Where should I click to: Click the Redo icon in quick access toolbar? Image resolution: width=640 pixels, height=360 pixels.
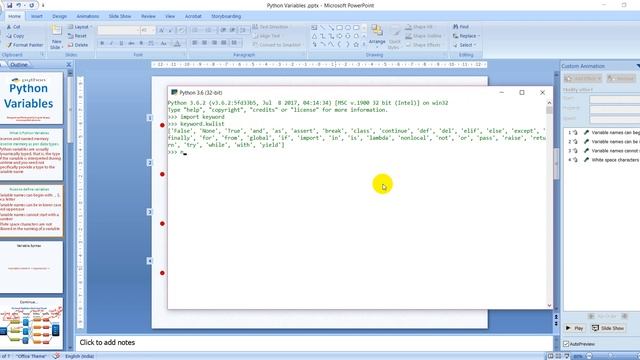[x=31, y=5]
